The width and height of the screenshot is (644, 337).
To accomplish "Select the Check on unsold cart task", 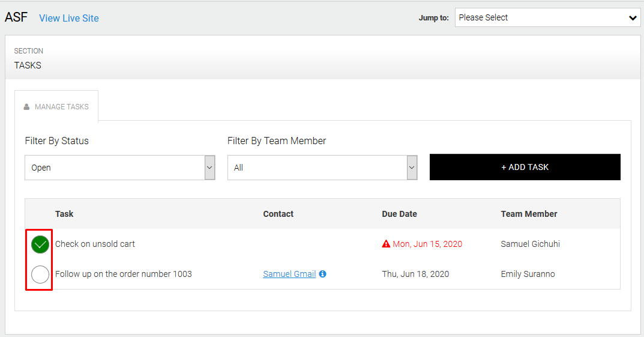I will point(95,244).
